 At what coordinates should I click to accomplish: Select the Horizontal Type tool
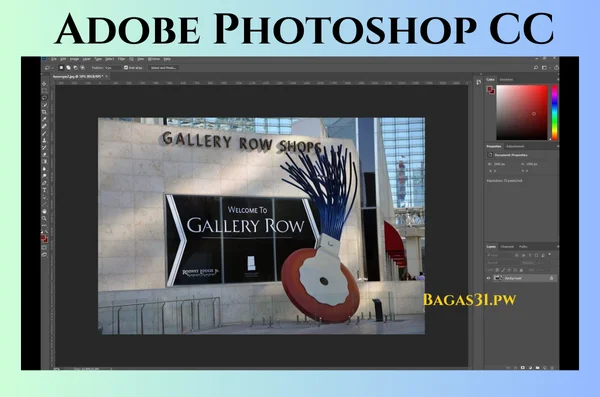(x=44, y=190)
